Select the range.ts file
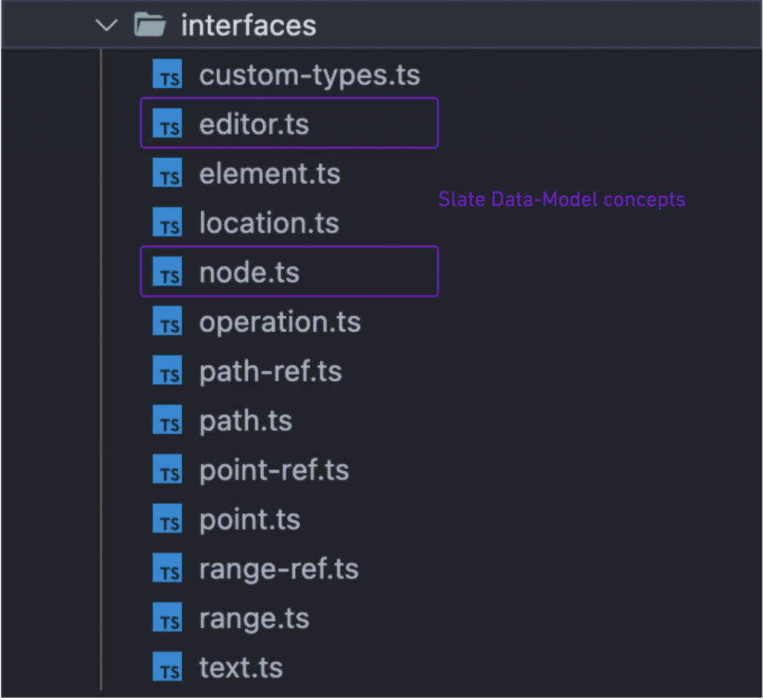This screenshot has height=700, width=763. click(x=254, y=619)
